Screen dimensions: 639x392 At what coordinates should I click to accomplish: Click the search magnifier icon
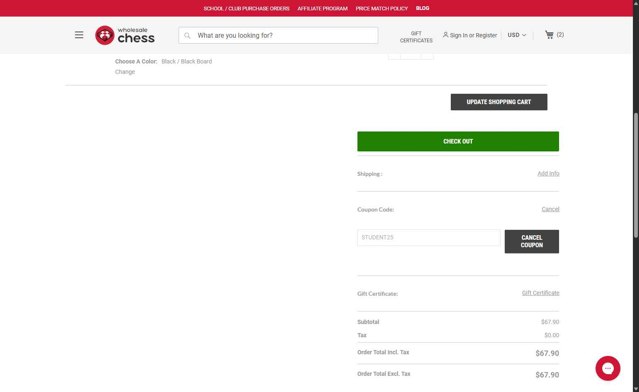[x=187, y=36]
